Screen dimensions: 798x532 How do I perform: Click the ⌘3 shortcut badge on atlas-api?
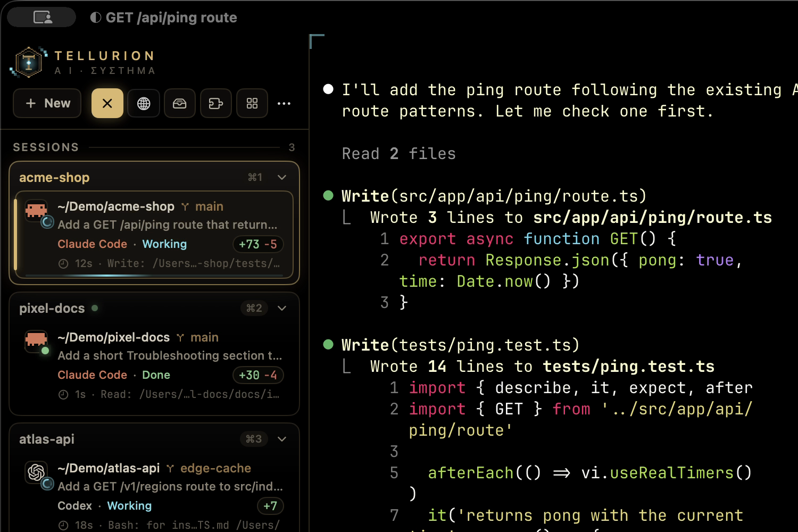point(254,439)
